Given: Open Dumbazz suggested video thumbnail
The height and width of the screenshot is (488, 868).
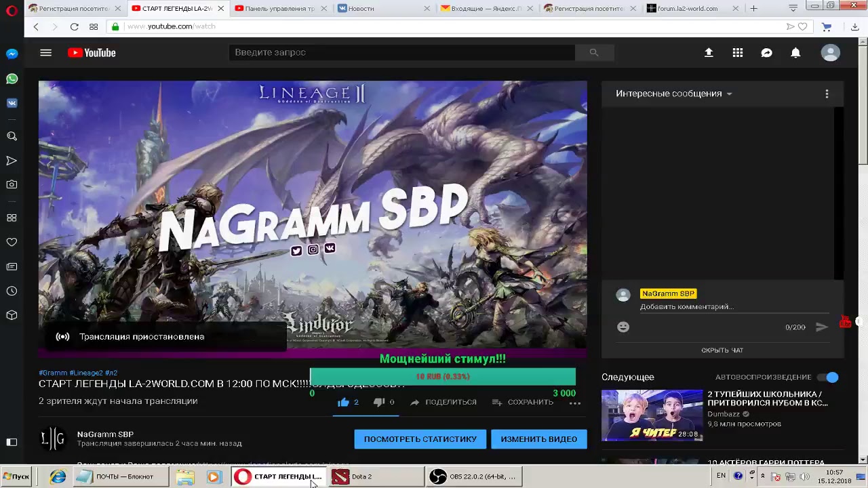Looking at the screenshot, I should pos(652,415).
